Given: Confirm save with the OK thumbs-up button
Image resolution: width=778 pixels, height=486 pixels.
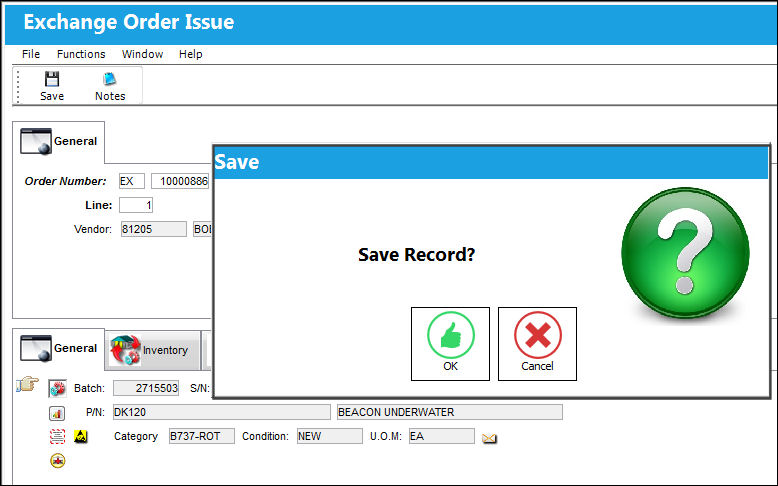Looking at the screenshot, I should [450, 344].
